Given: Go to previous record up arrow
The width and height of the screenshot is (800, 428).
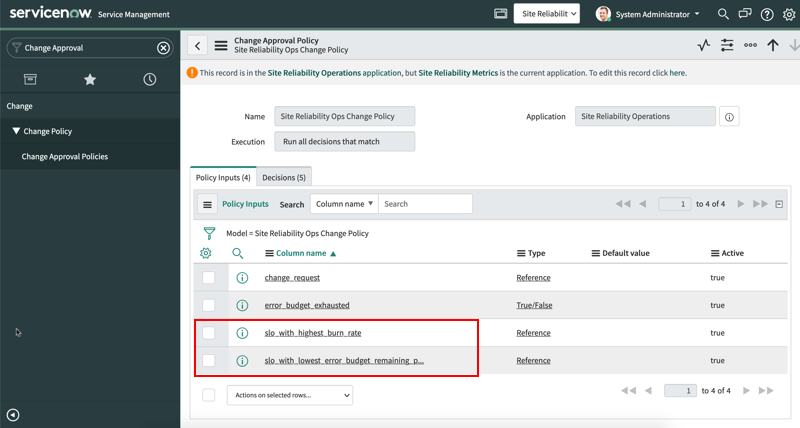Looking at the screenshot, I should coord(773,45).
